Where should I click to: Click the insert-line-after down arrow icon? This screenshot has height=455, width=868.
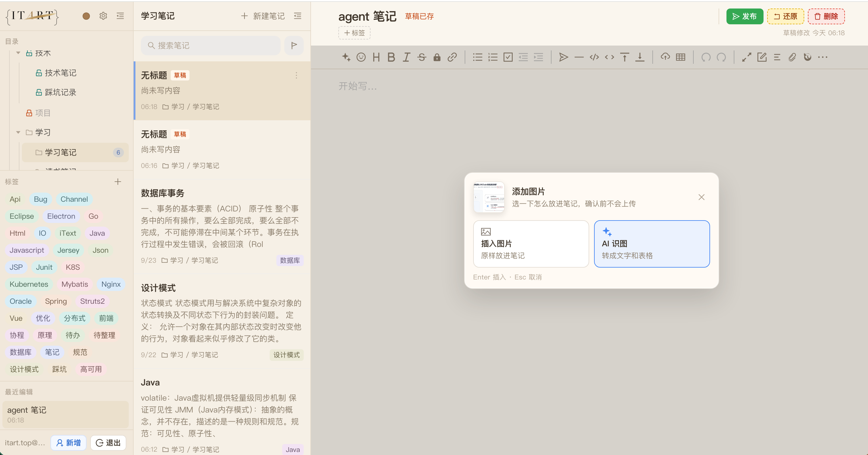click(x=640, y=57)
